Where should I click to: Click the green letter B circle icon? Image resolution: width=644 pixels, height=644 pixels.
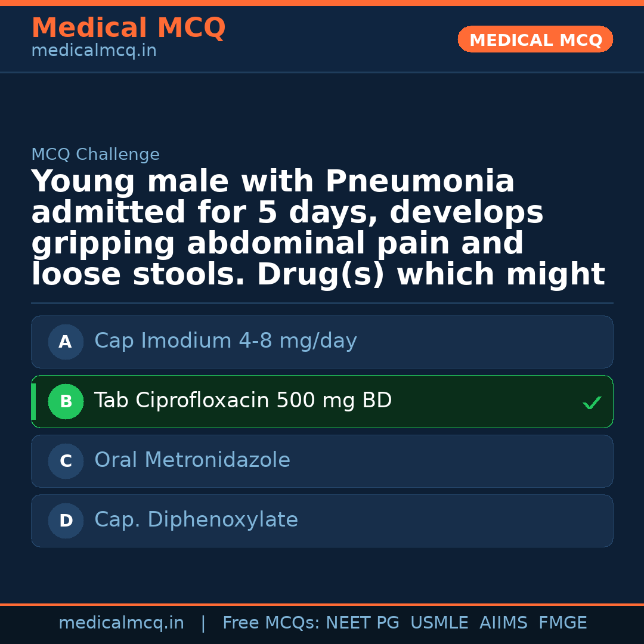pos(66,402)
